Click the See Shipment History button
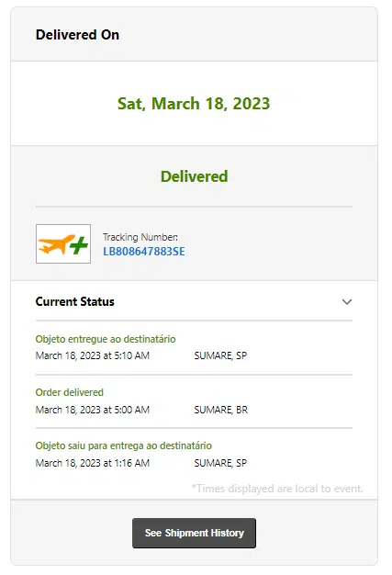The width and height of the screenshot is (392, 575). tap(194, 533)
